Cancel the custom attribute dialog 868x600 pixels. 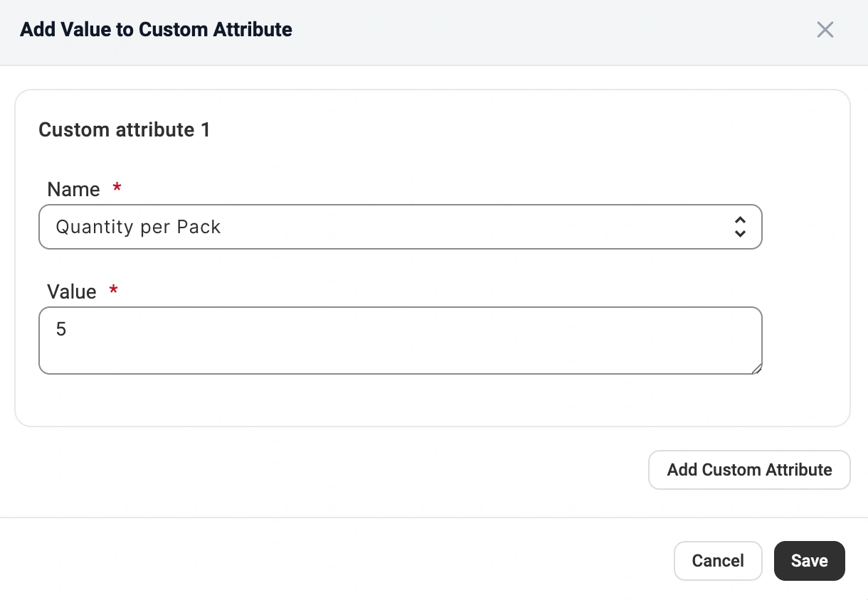pos(718,561)
